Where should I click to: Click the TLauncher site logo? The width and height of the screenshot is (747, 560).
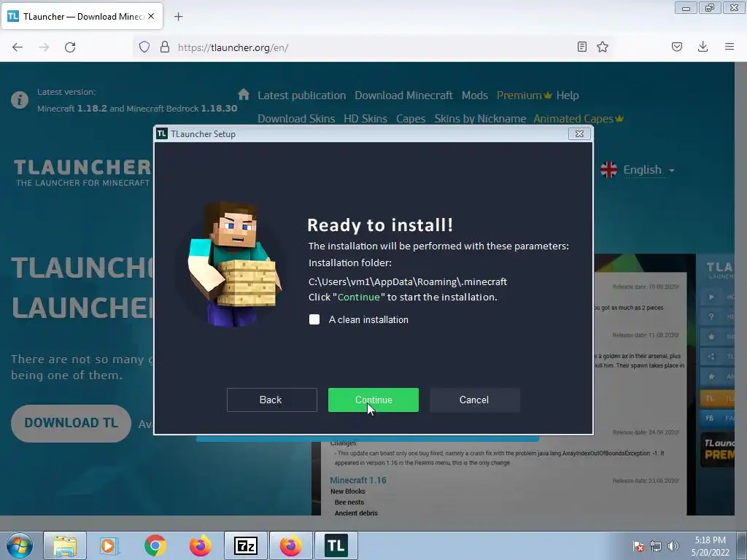82,172
